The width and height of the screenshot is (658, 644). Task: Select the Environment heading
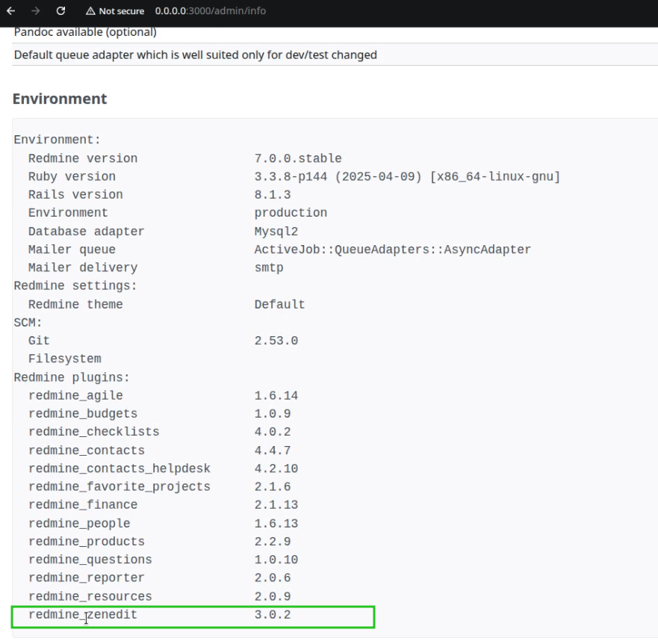[60, 99]
